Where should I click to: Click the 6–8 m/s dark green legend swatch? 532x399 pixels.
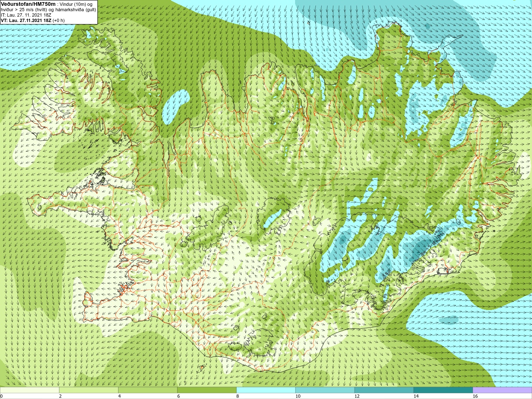click(207, 390)
